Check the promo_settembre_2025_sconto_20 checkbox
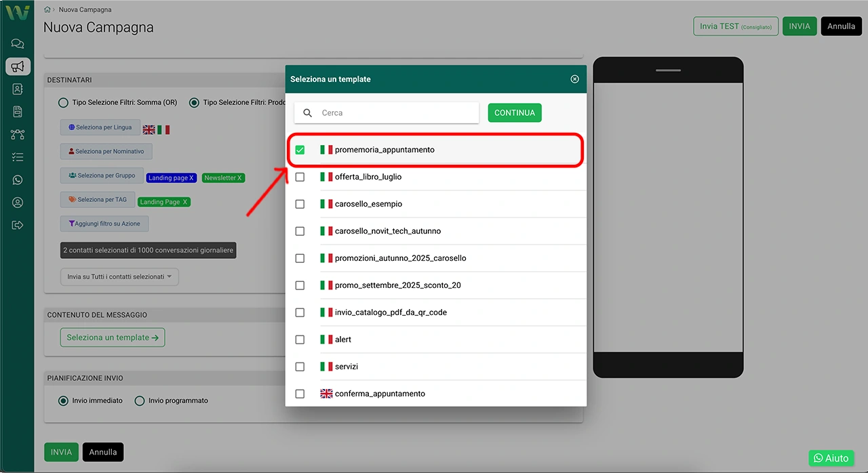868x473 pixels. coord(300,285)
